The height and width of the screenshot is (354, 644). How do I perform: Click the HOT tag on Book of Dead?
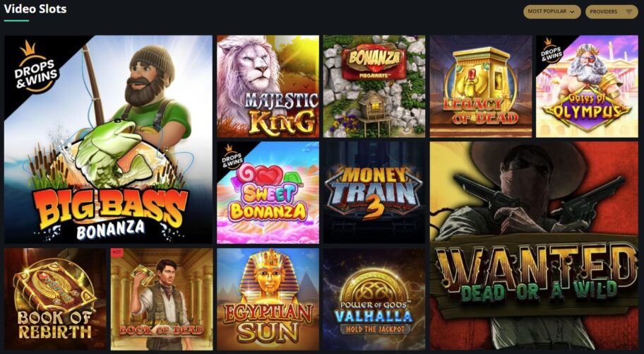point(117,252)
